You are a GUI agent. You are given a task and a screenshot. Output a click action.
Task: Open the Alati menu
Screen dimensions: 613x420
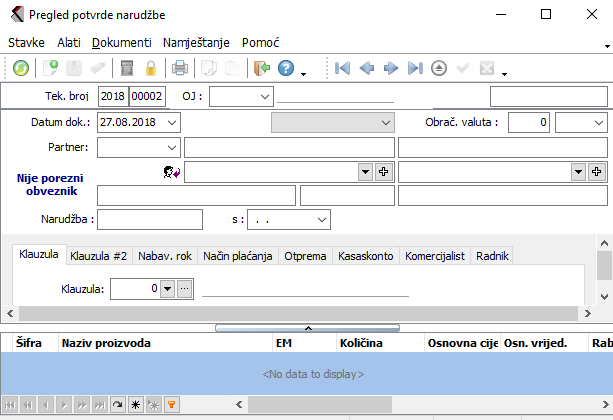[x=69, y=43]
